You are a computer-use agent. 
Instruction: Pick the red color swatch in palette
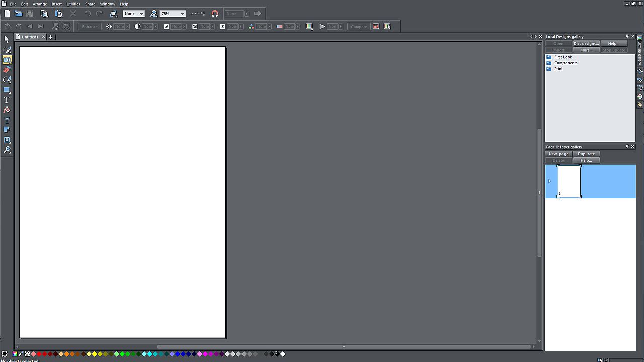click(x=39, y=354)
